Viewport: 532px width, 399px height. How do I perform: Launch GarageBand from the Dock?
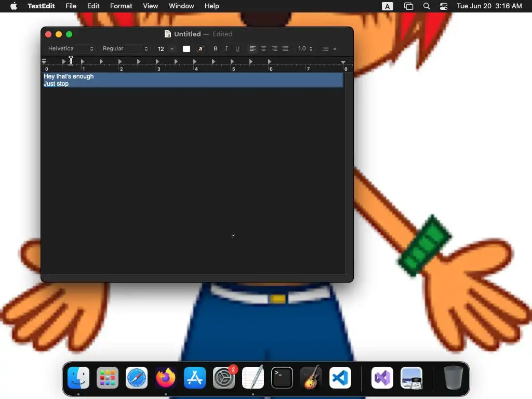[x=311, y=378]
